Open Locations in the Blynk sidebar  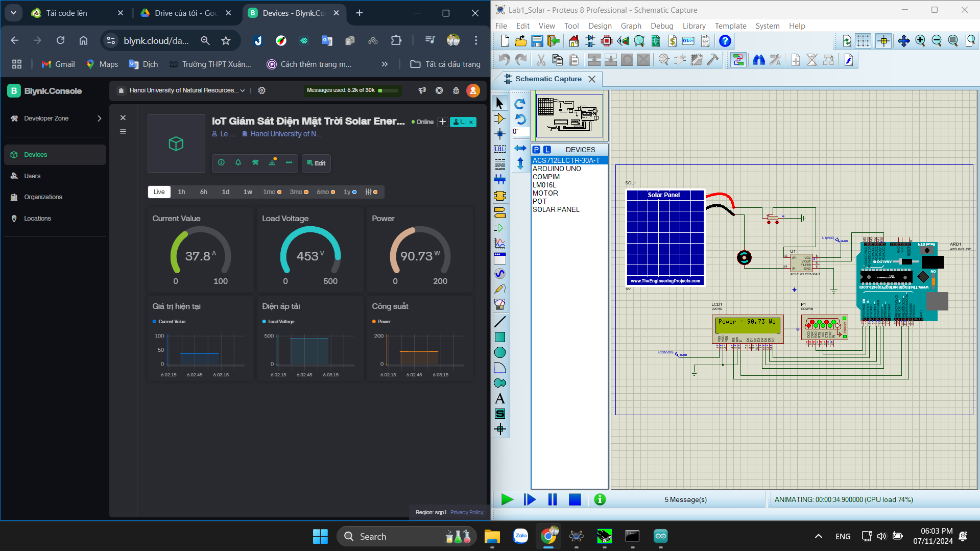[x=55, y=219]
